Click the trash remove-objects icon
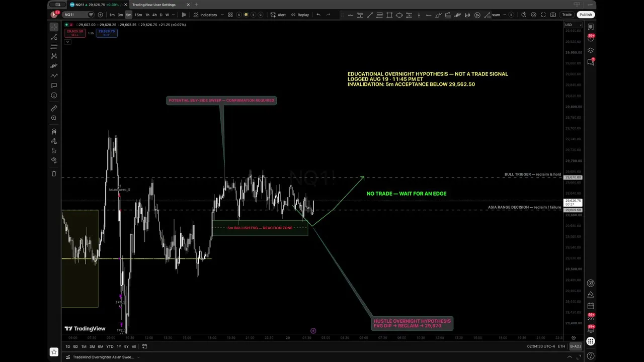 [54, 173]
